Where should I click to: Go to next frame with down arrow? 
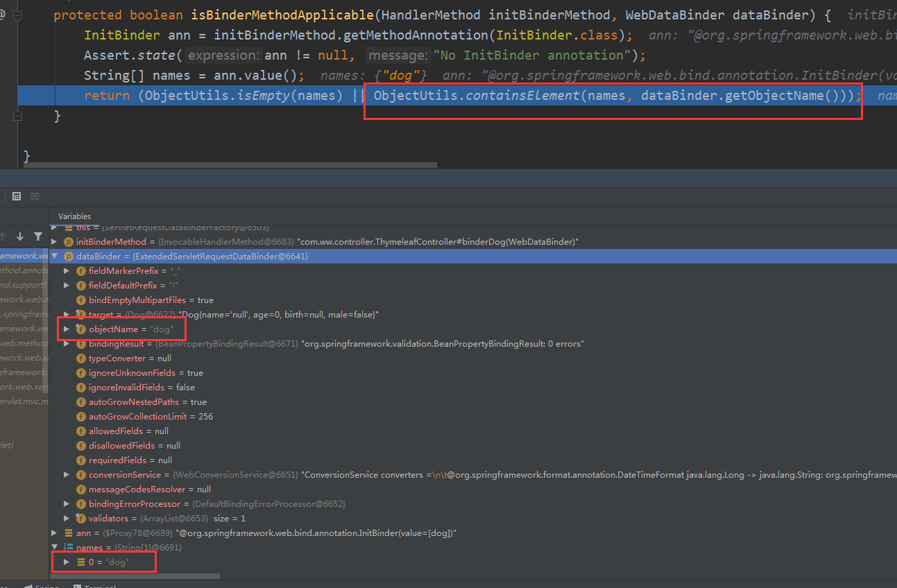click(x=20, y=236)
